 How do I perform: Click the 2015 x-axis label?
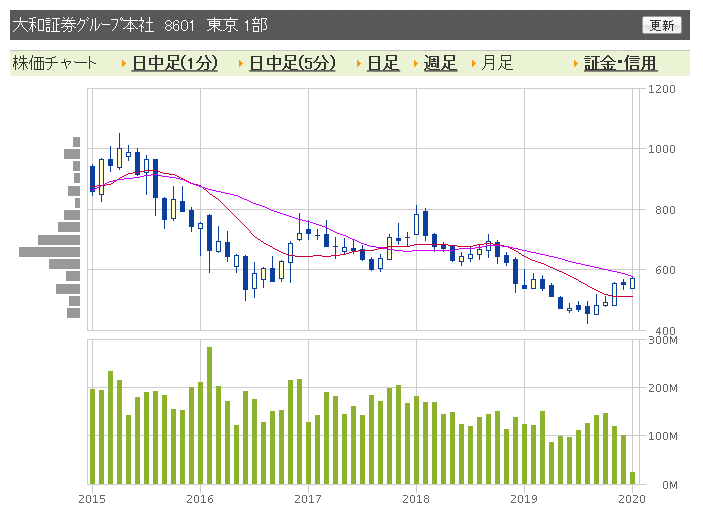click(x=92, y=499)
